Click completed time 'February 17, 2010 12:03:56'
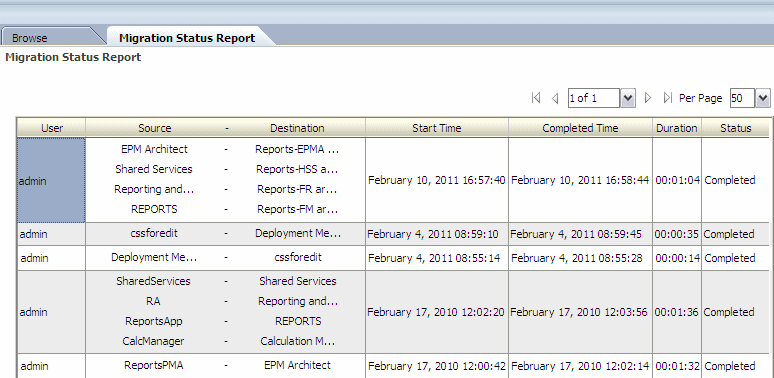Viewport: 774px width, 378px height. click(x=579, y=312)
